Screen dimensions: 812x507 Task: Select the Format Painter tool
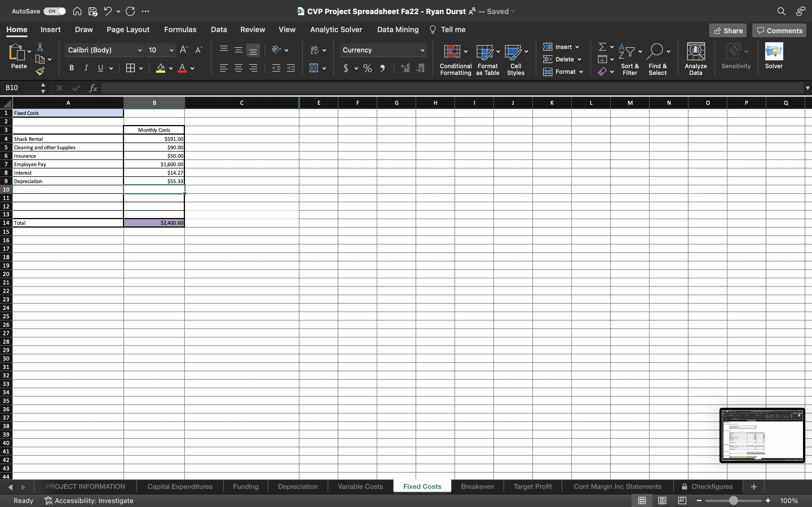(41, 71)
